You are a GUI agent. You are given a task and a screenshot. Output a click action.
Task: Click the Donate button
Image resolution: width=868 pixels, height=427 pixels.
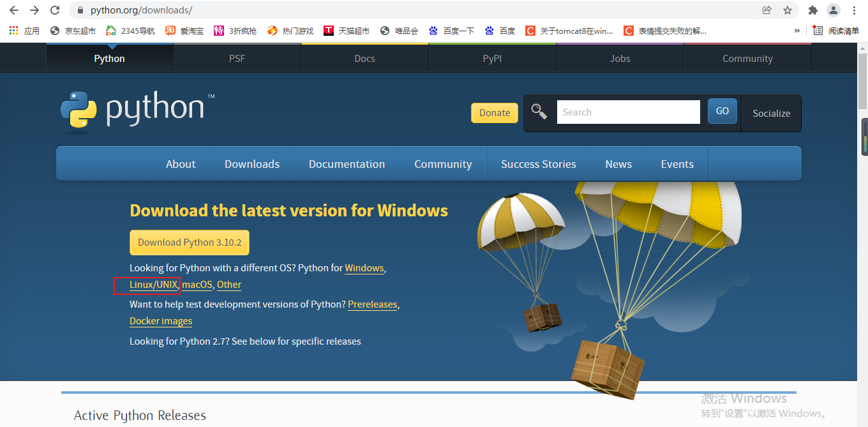[x=495, y=112]
